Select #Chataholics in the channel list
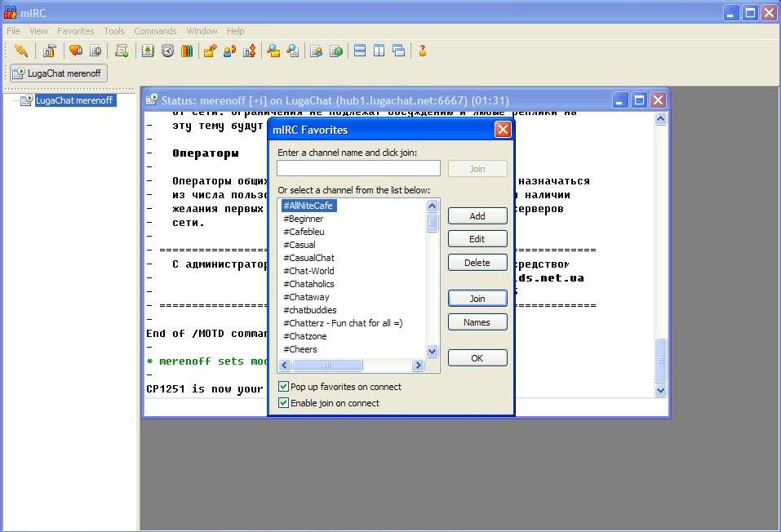 (x=308, y=283)
